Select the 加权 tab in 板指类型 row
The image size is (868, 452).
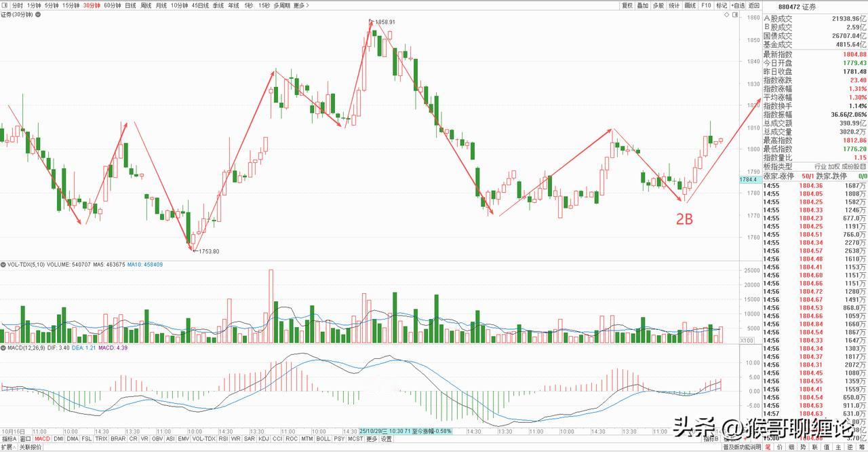coord(835,166)
